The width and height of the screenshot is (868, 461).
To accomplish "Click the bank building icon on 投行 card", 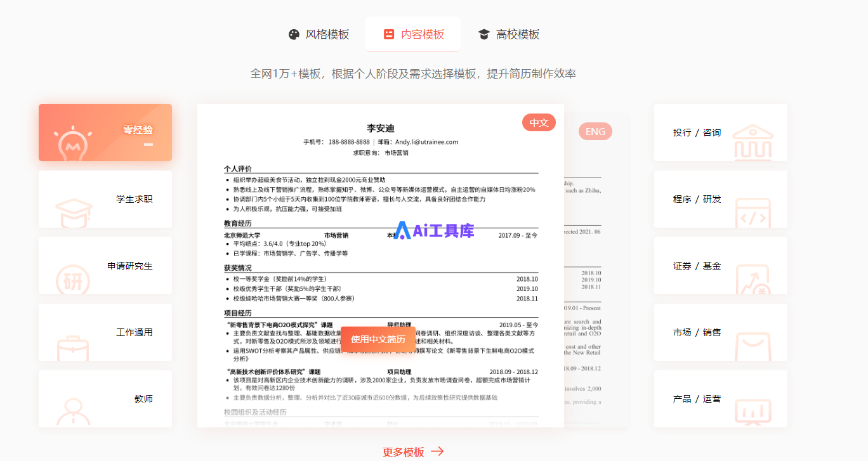I will [x=753, y=142].
